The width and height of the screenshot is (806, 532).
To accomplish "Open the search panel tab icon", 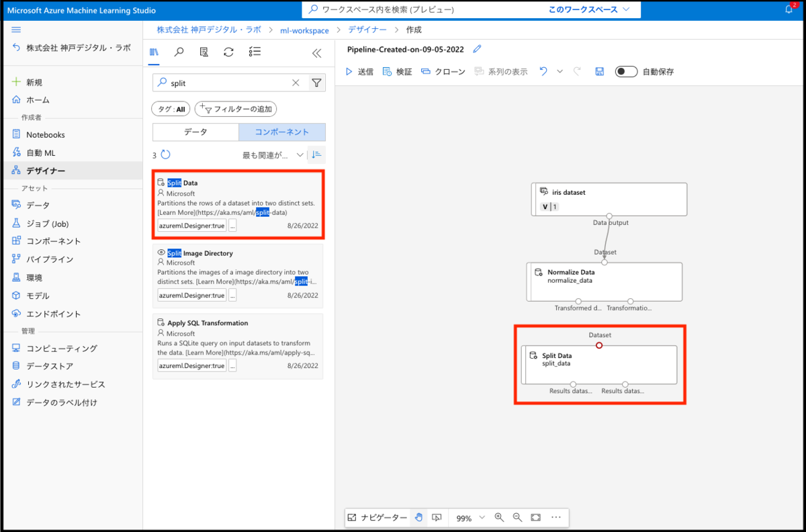I will coord(179,52).
